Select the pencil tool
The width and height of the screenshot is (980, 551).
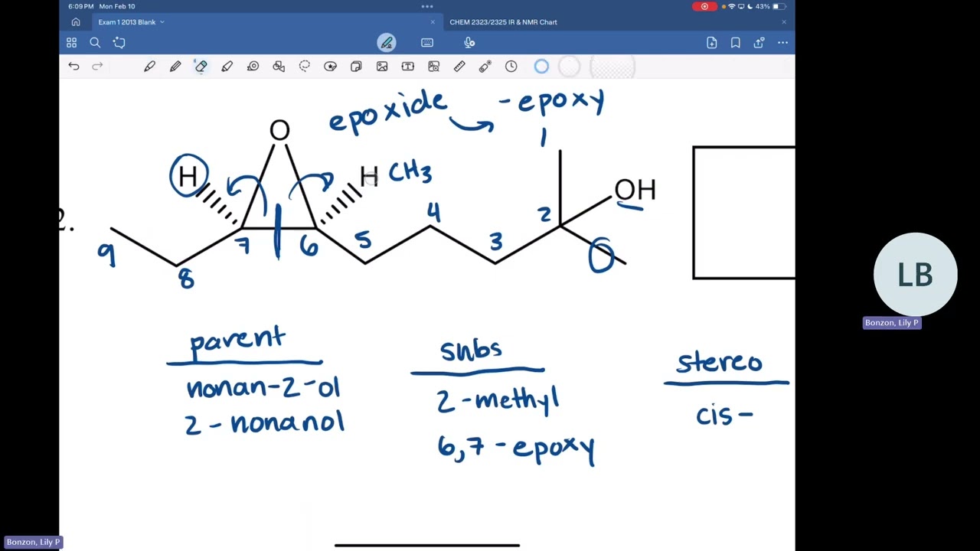[175, 67]
